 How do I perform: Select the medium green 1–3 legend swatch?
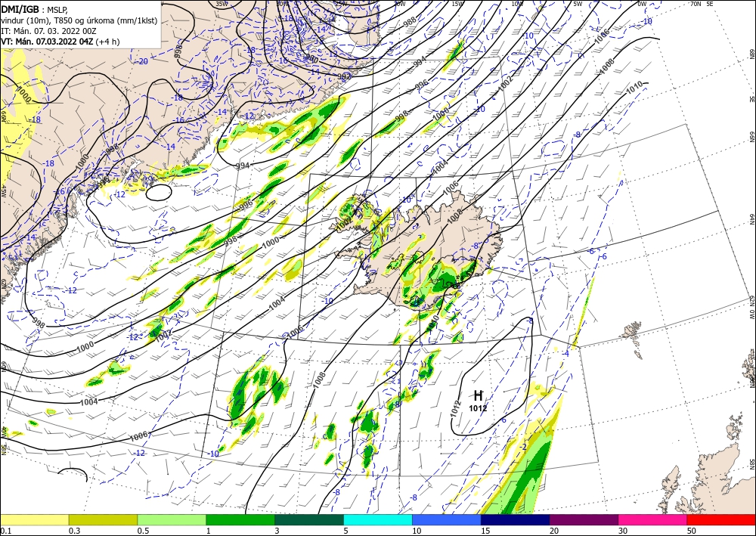[x=240, y=519]
